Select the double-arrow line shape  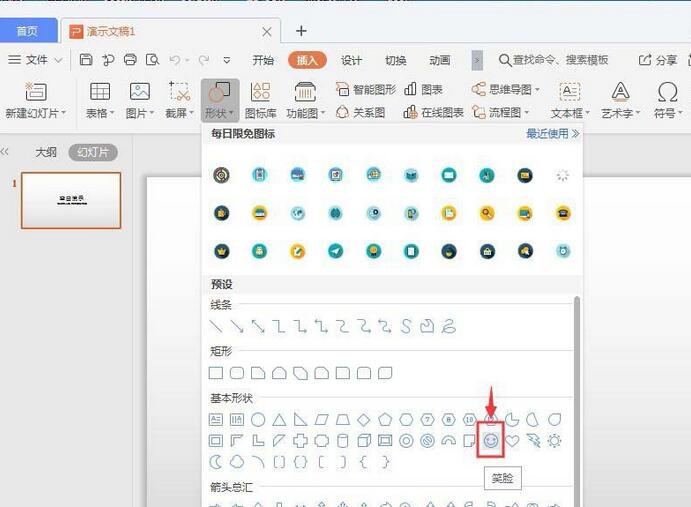258,326
